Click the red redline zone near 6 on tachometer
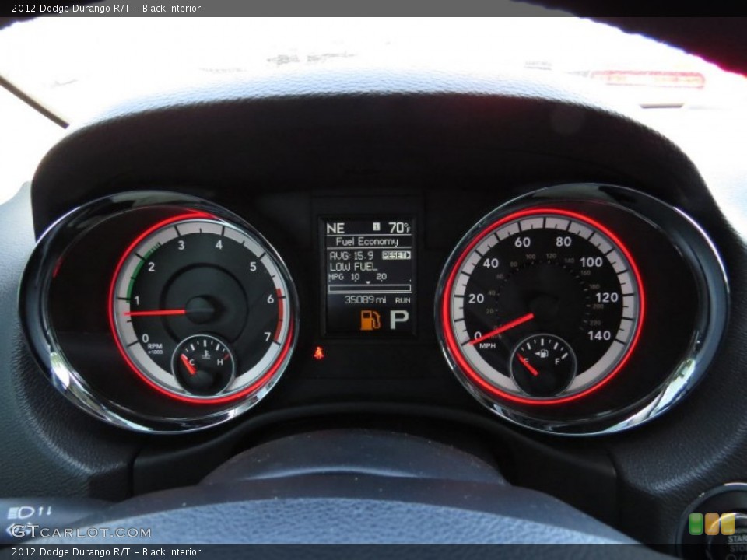747x560 pixels. pos(279,315)
